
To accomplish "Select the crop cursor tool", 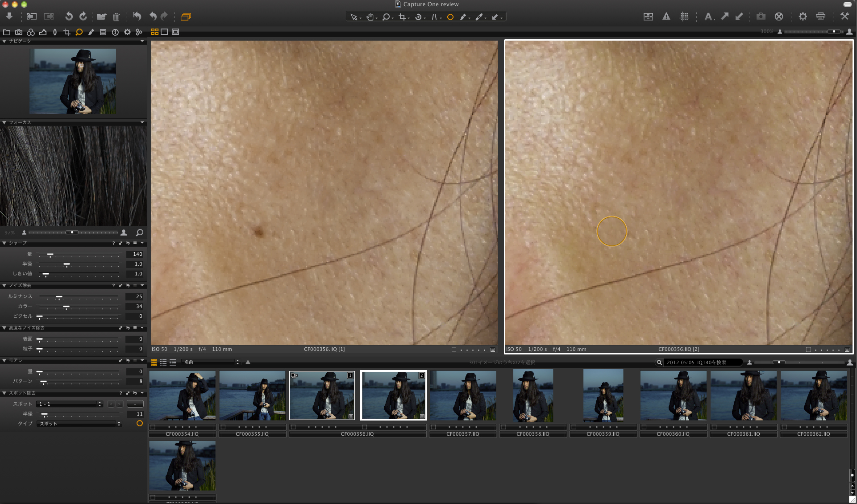I will pos(402,17).
